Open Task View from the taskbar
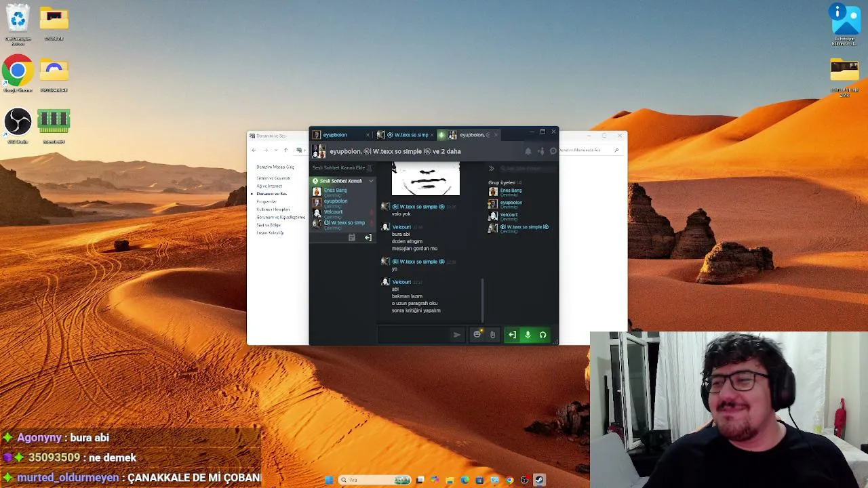Image resolution: width=868 pixels, height=488 pixels. point(420,480)
